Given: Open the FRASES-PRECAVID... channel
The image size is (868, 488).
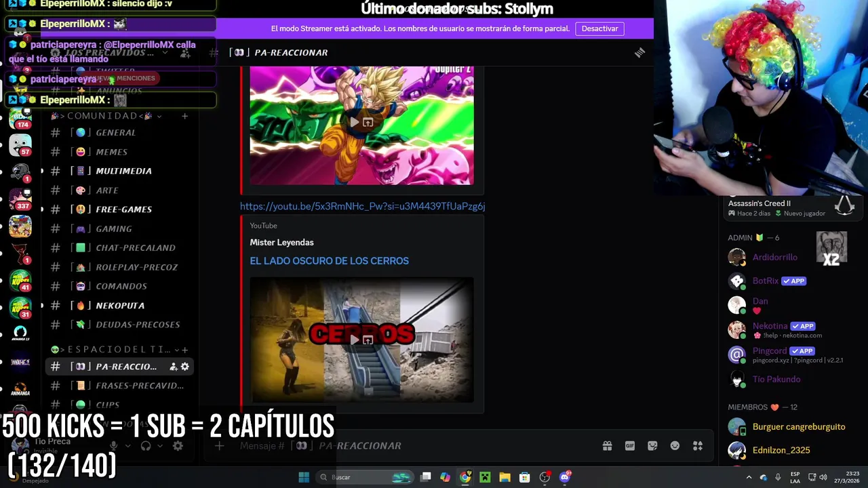Looking at the screenshot, I should pos(120,386).
